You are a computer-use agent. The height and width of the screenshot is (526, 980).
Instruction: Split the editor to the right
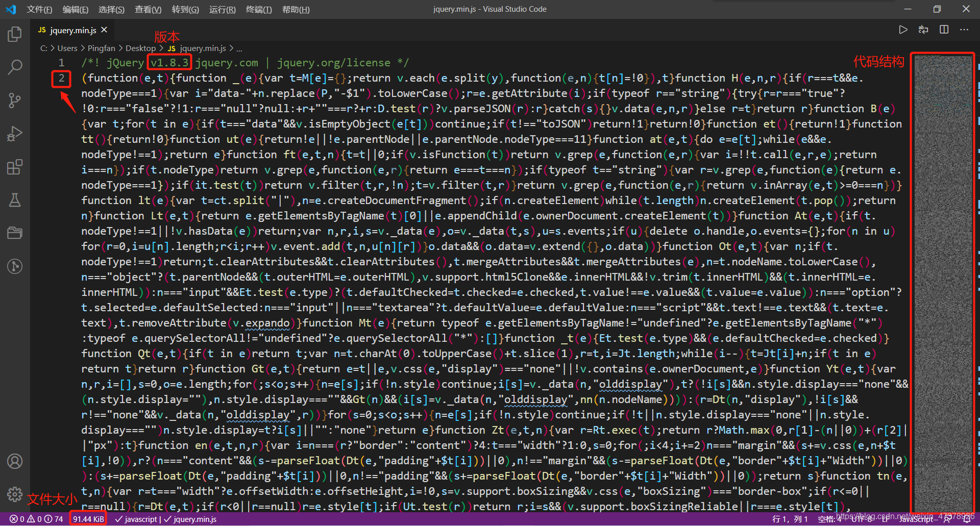[944, 30]
